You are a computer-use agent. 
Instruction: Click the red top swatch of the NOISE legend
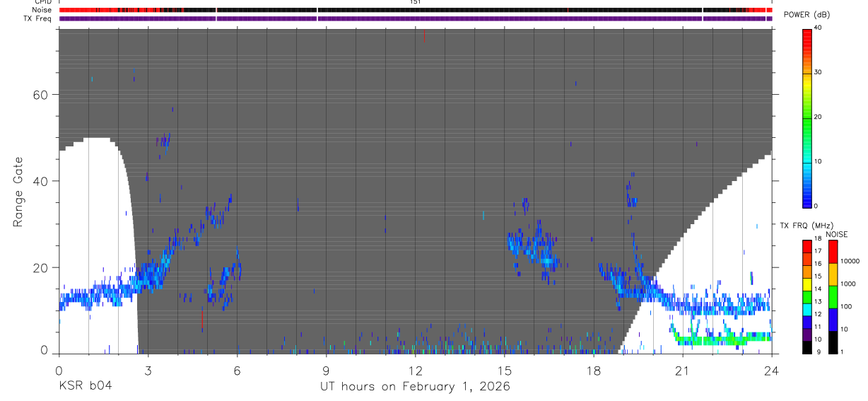[833, 252]
